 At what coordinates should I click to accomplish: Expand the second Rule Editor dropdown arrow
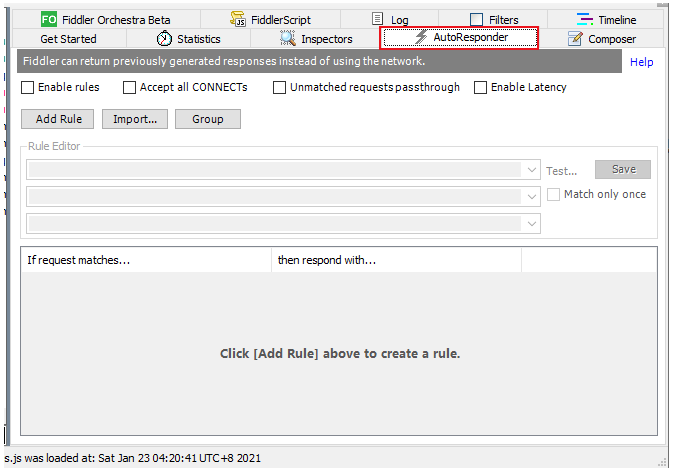[532, 197]
